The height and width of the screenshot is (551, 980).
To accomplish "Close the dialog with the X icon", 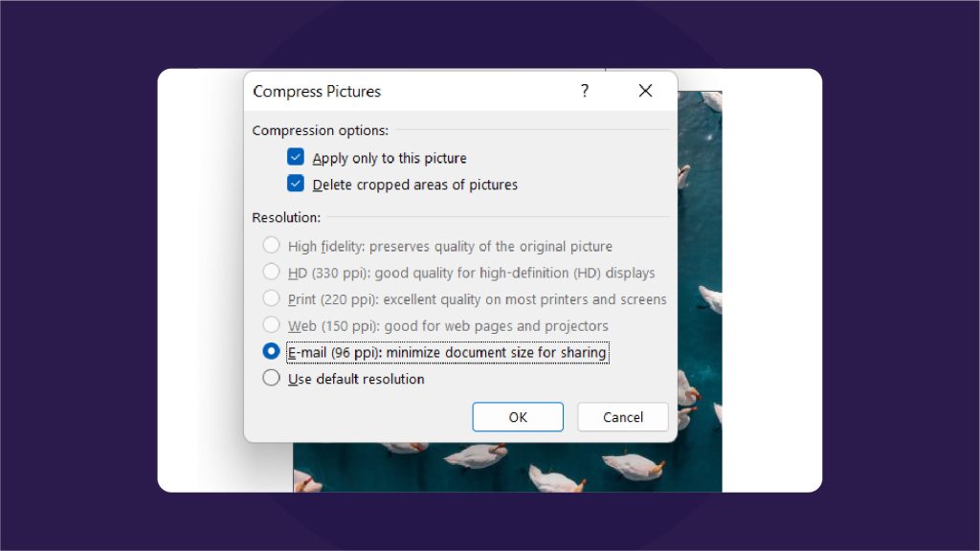I will click(x=645, y=91).
